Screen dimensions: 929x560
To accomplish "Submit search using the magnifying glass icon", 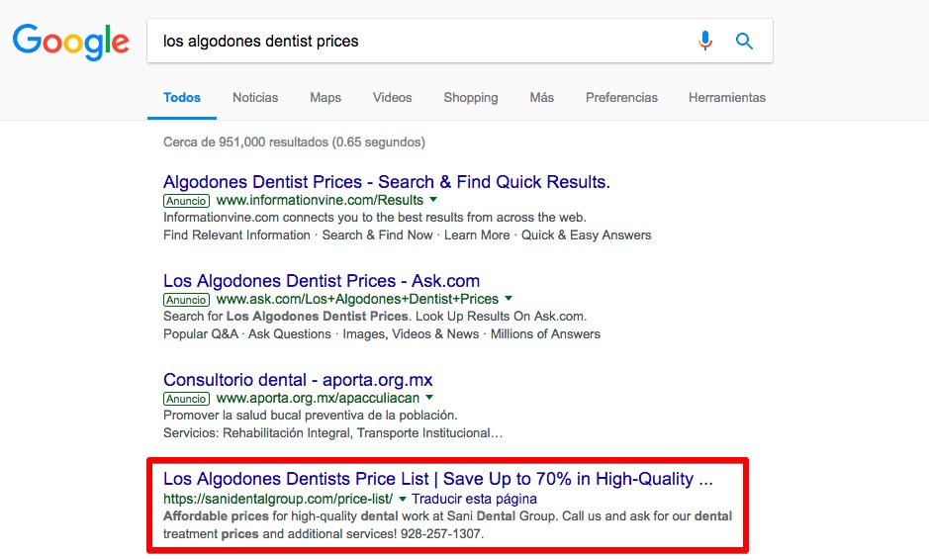I will [x=744, y=41].
